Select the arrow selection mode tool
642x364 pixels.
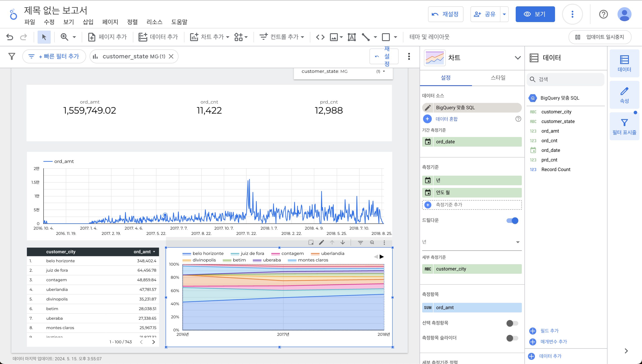click(44, 37)
